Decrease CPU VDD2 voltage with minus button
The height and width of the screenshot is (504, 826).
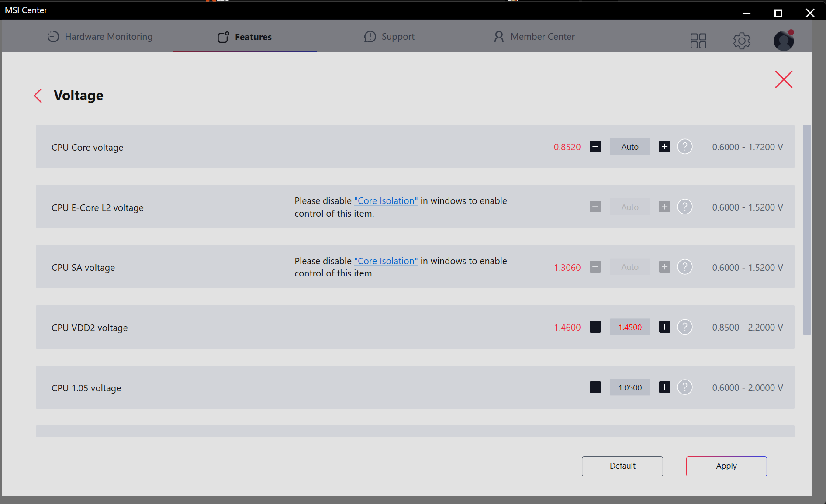[595, 327]
